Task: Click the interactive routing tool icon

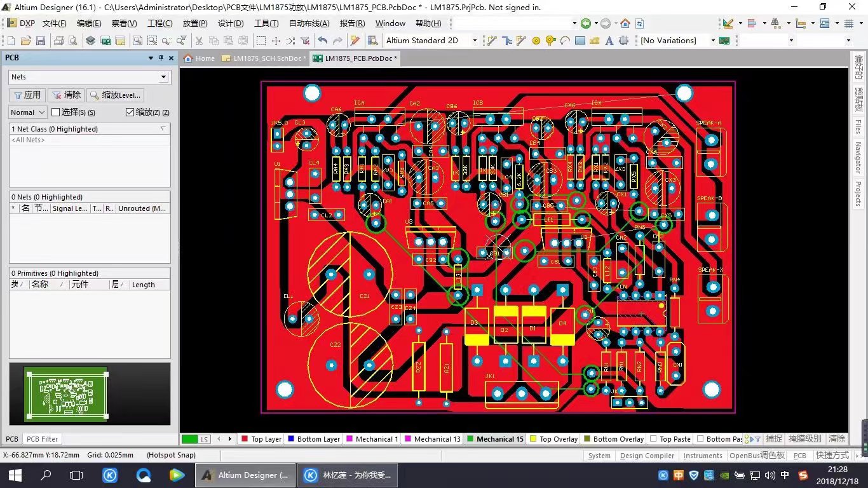Action: (x=492, y=41)
